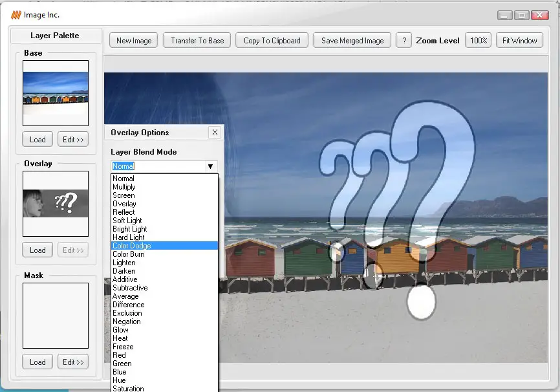Maximize the Image Inc. window
Screen dimensions: 560x392
[x=522, y=15]
